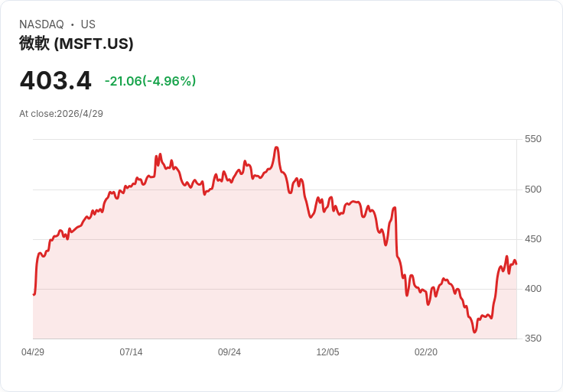Select the 12/05 date on x-axis

tap(327, 352)
